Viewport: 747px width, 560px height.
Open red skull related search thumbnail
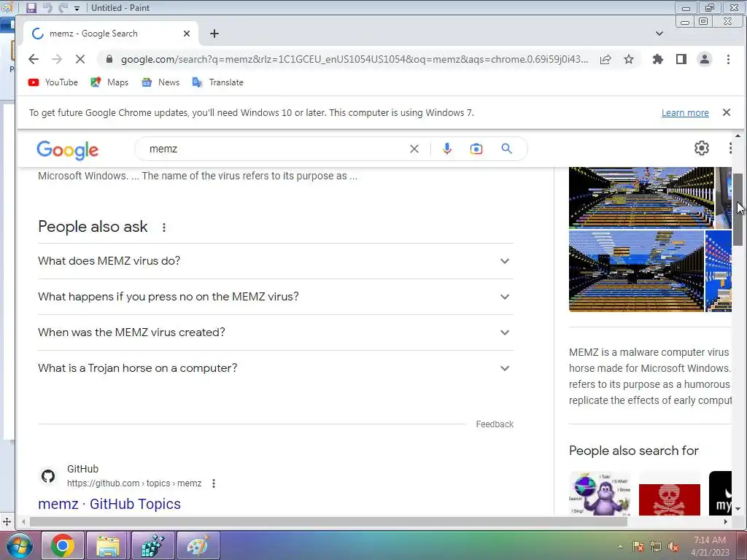pos(670,499)
